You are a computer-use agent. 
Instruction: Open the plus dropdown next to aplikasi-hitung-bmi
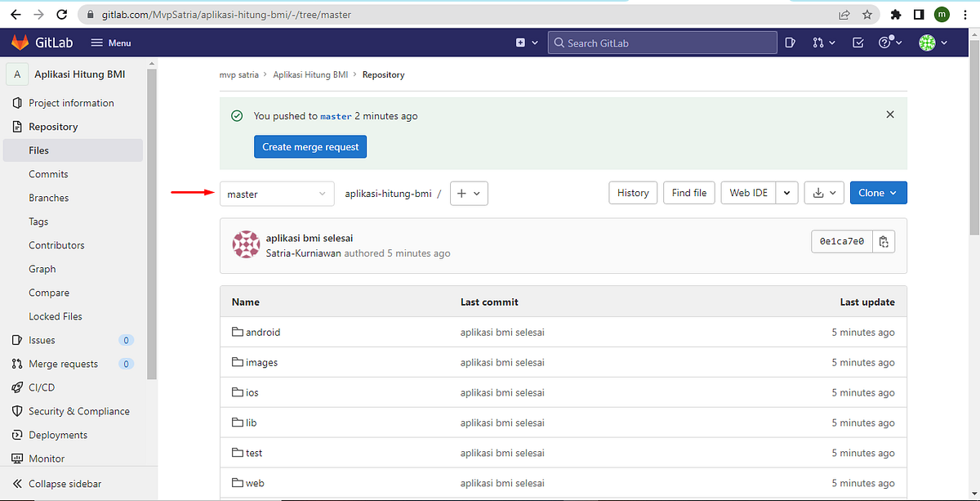[469, 193]
